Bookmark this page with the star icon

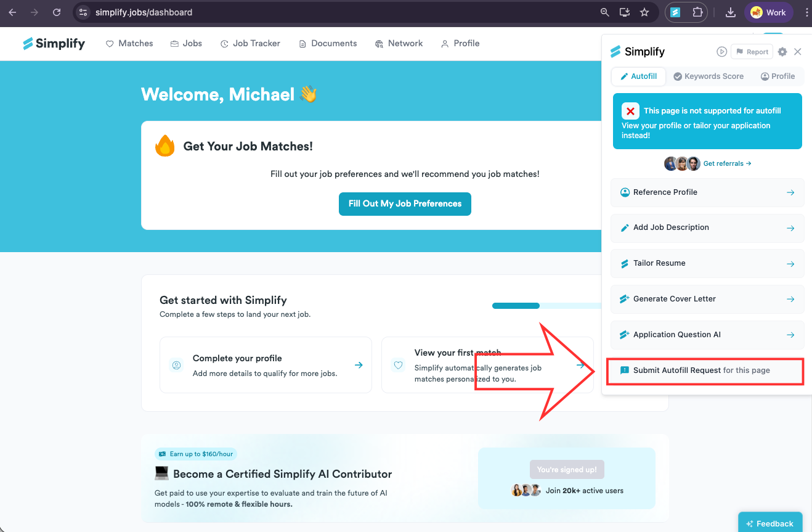point(644,12)
